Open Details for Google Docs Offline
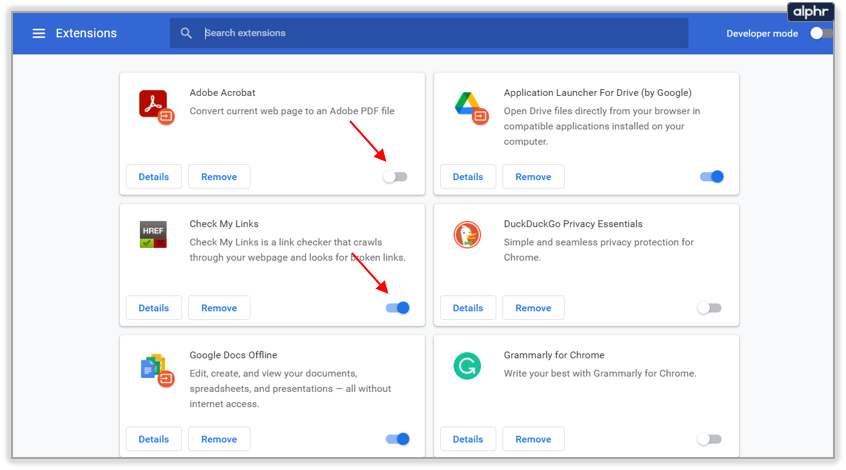Image resolution: width=846 pixels, height=470 pixels. 154,439
